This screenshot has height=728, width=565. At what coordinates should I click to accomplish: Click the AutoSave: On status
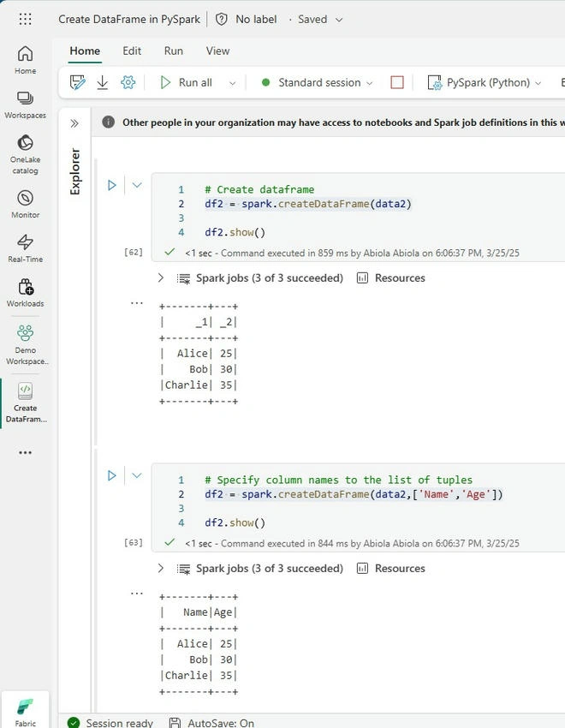point(211,722)
